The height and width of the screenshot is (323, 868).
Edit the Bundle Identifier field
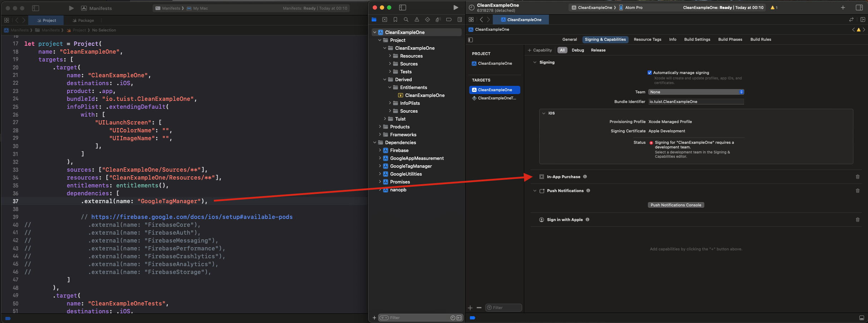tap(696, 102)
